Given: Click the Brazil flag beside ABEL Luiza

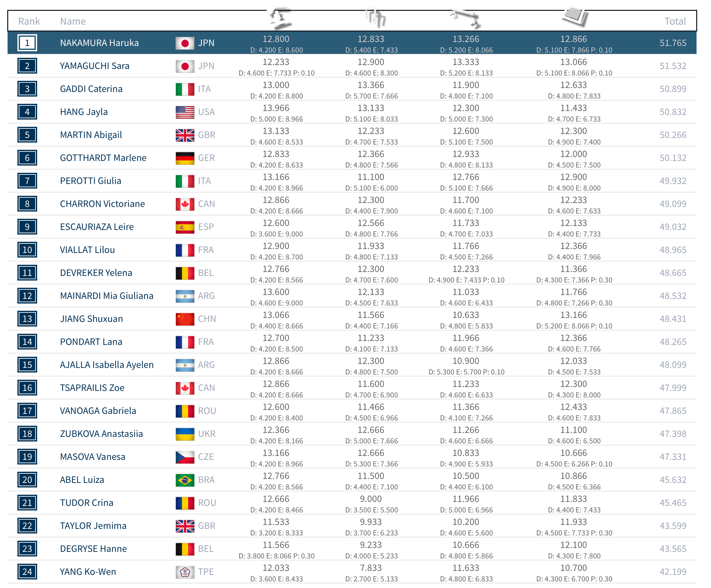Looking at the screenshot, I should tap(185, 480).
